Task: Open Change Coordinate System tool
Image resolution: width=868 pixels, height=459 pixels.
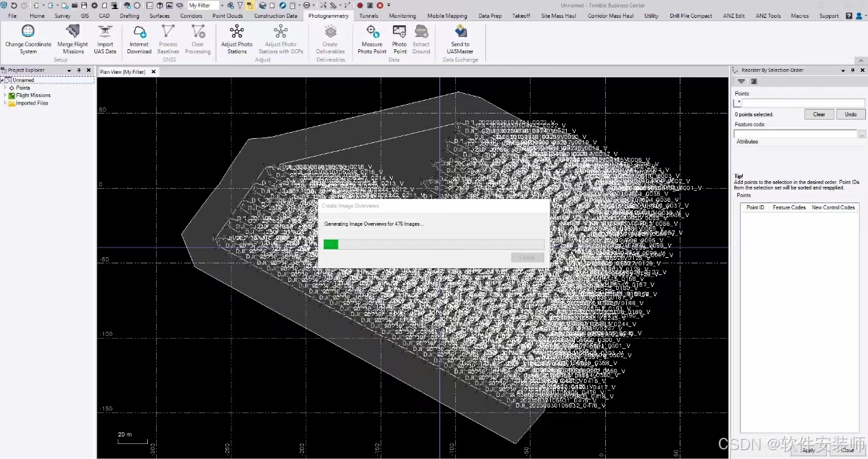Action: (x=28, y=39)
